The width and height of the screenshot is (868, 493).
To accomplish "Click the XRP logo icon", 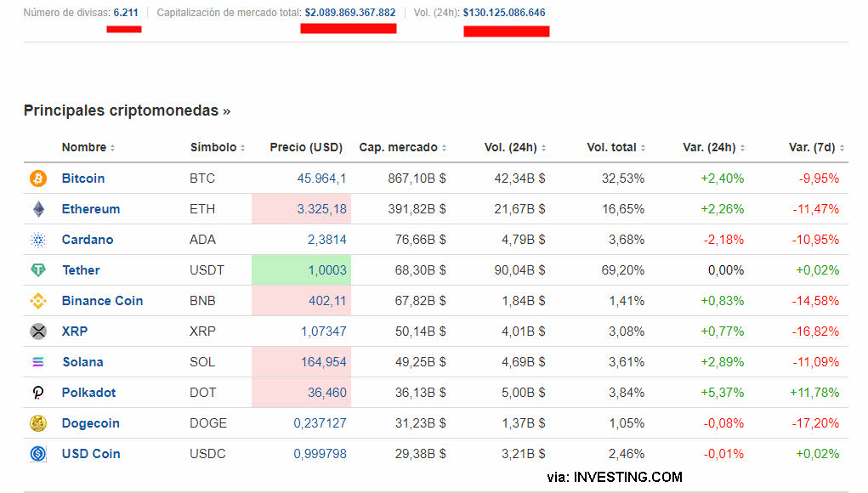I will point(38,331).
